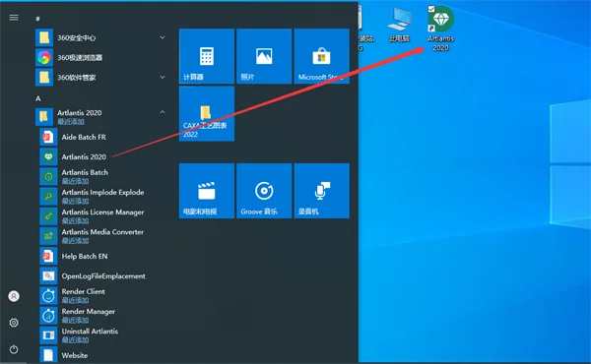The image size is (591, 364).
Task: Open Artlantis Media Converter icon
Action: (x=48, y=236)
